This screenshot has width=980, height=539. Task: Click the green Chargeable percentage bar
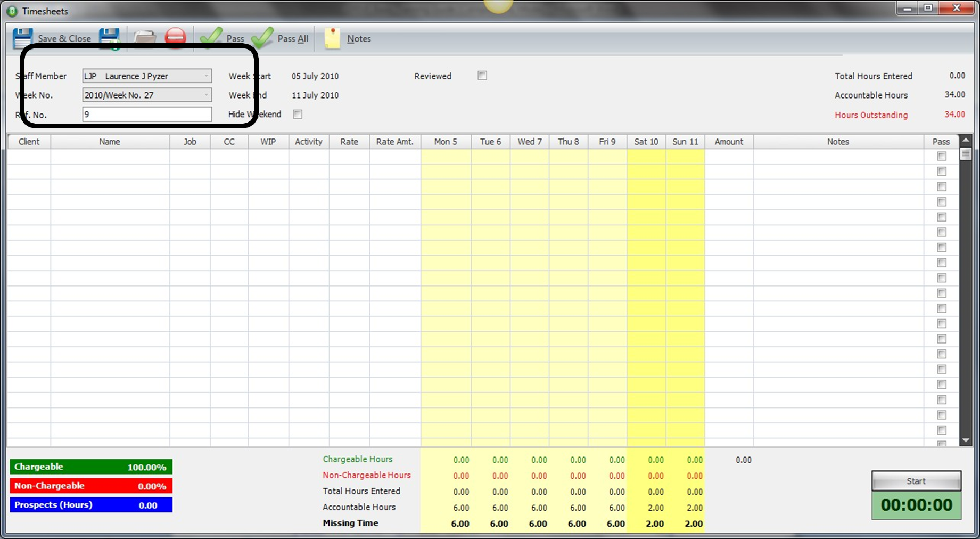pos(91,467)
